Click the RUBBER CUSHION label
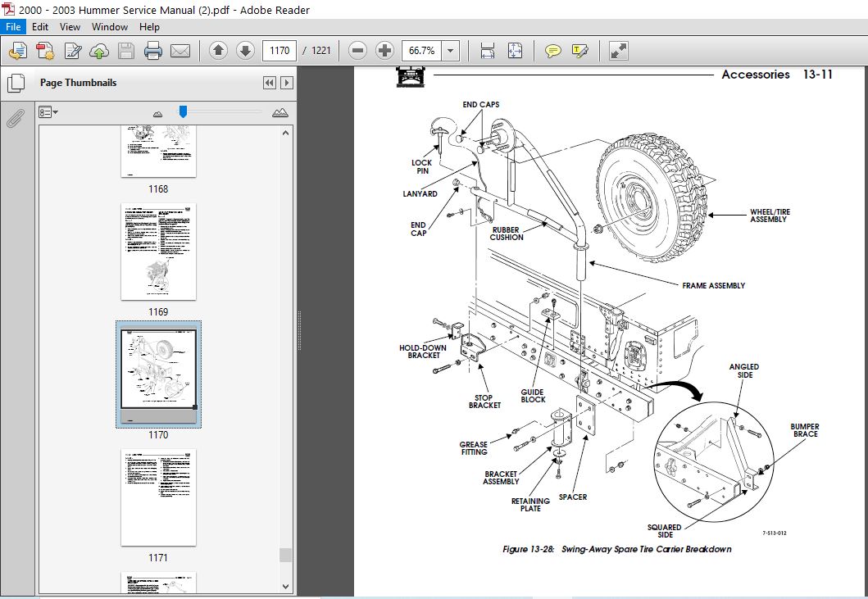Screen dimensions: 868x599 [506, 234]
